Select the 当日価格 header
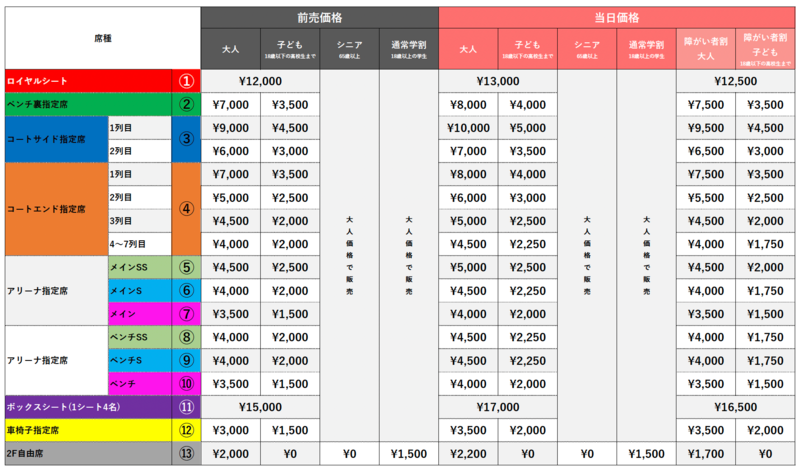Screen dimensions: 800x471 pyautogui.click(x=617, y=17)
